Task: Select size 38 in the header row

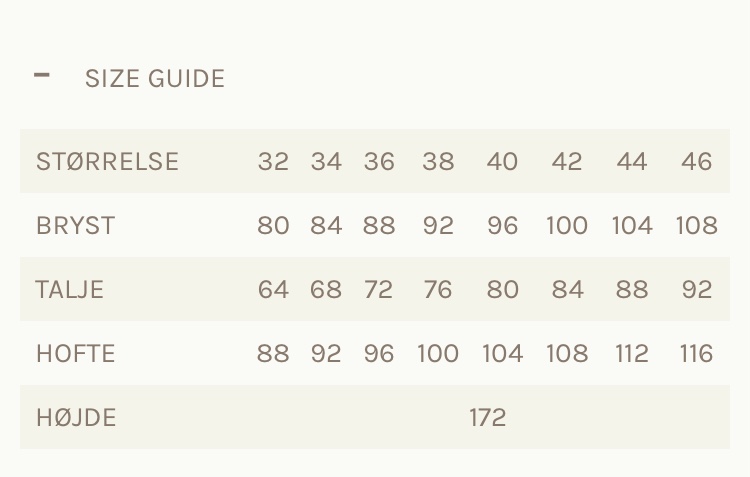Action: click(x=438, y=161)
